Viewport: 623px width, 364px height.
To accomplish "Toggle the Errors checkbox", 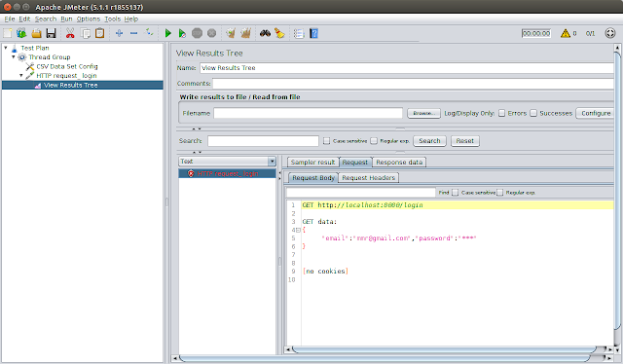I will pos(502,113).
